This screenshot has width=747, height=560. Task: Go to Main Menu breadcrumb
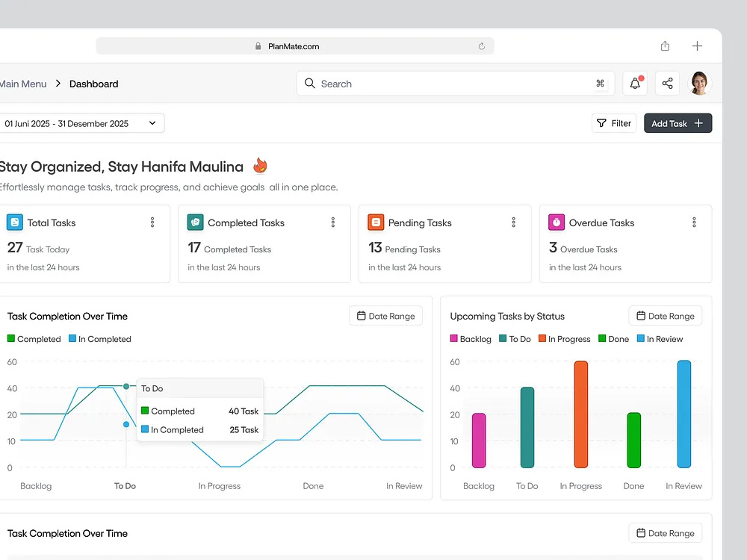tap(23, 84)
